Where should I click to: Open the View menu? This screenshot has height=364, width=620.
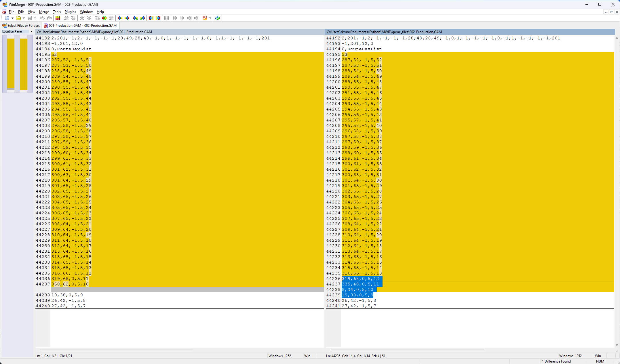31,12
